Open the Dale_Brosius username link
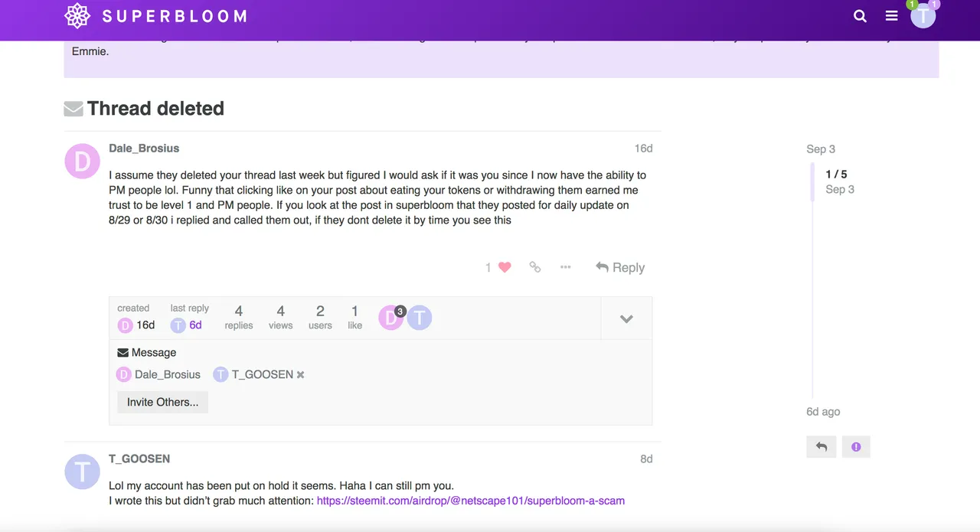The image size is (980, 532). click(144, 148)
